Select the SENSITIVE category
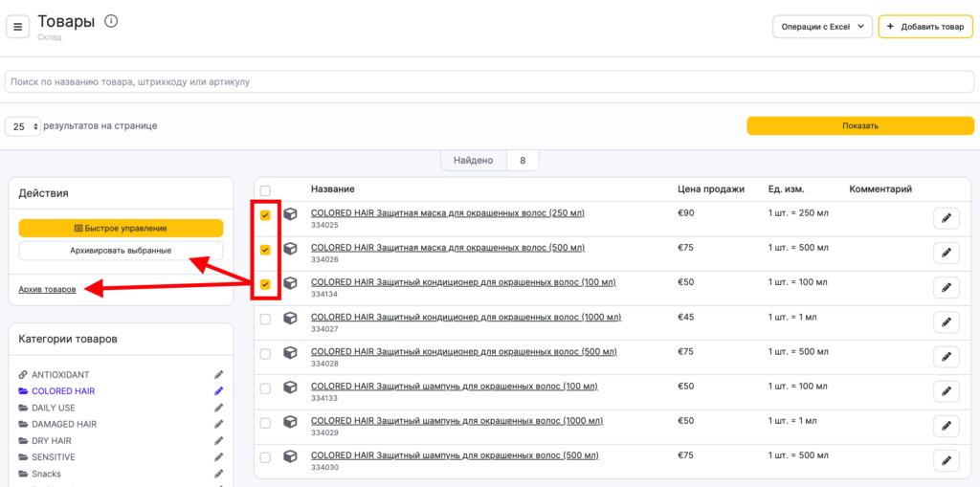Image resolution: width=980 pixels, height=487 pixels. coord(54,457)
